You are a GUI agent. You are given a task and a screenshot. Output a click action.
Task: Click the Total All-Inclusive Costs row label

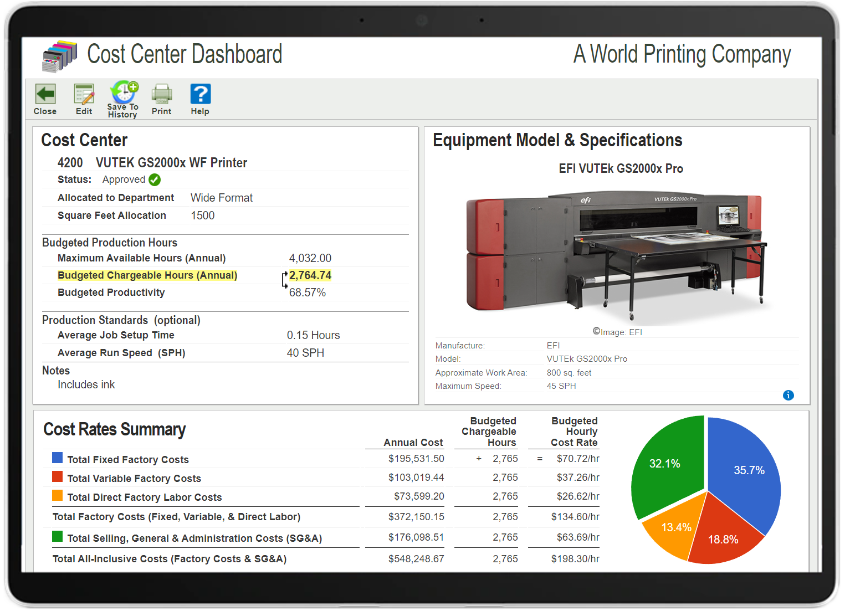click(170, 559)
